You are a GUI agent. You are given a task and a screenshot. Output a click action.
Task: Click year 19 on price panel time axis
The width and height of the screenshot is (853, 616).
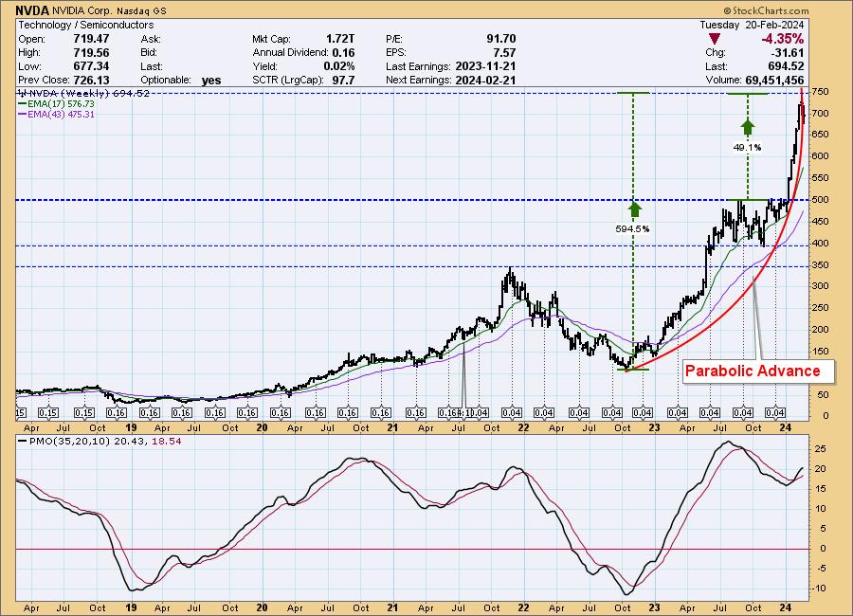pos(131,427)
